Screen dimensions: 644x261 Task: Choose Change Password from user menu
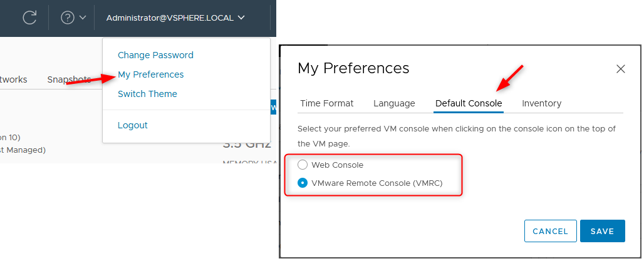(155, 55)
